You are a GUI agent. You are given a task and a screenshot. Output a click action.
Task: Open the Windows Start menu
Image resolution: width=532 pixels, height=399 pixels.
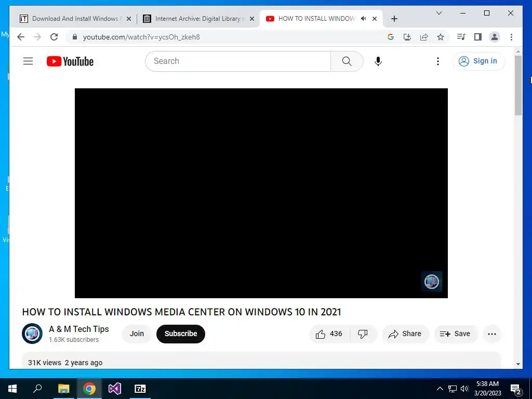pos(12,389)
